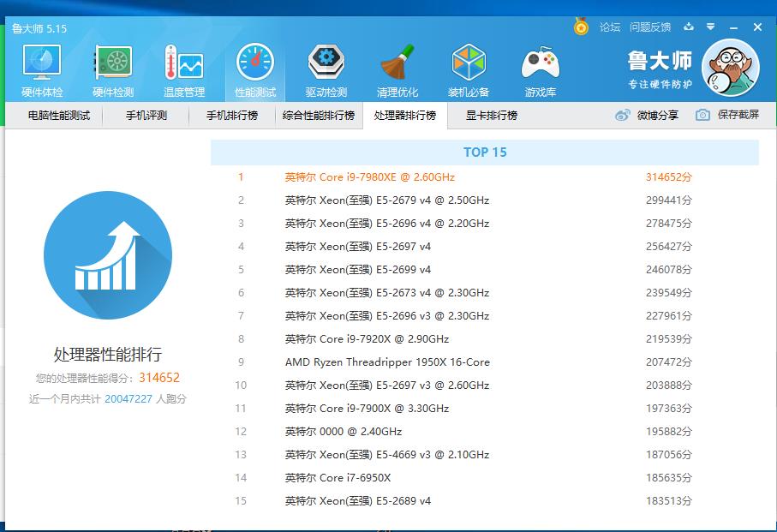The height and width of the screenshot is (532, 777).
Task: Switch to 显卡排行榜 tab
Action: coord(492,116)
